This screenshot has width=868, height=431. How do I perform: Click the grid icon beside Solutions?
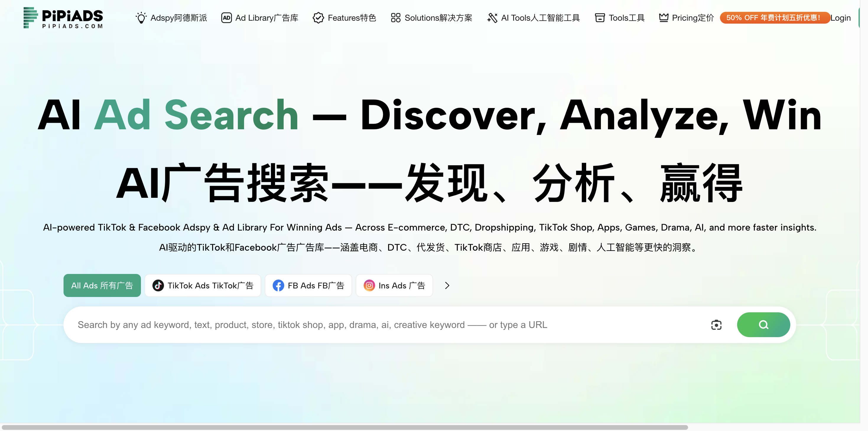point(396,18)
